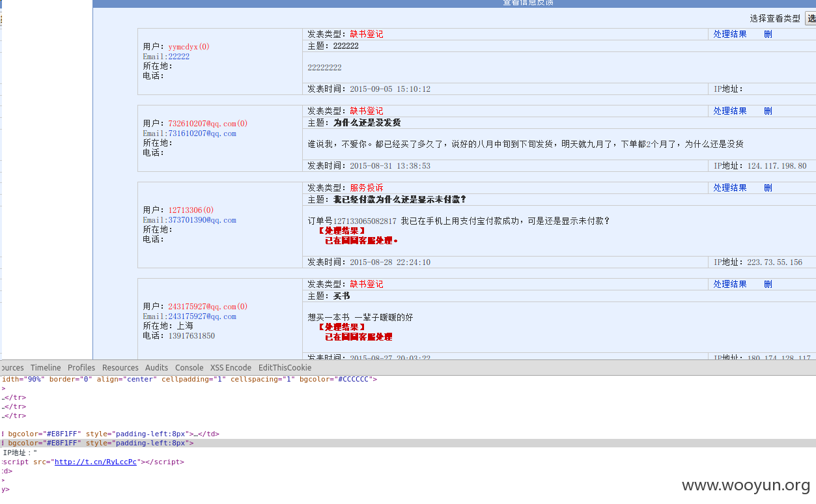This screenshot has width=816, height=504.
Task: Open user yymcdyx(0) profile link
Action: click(189, 47)
